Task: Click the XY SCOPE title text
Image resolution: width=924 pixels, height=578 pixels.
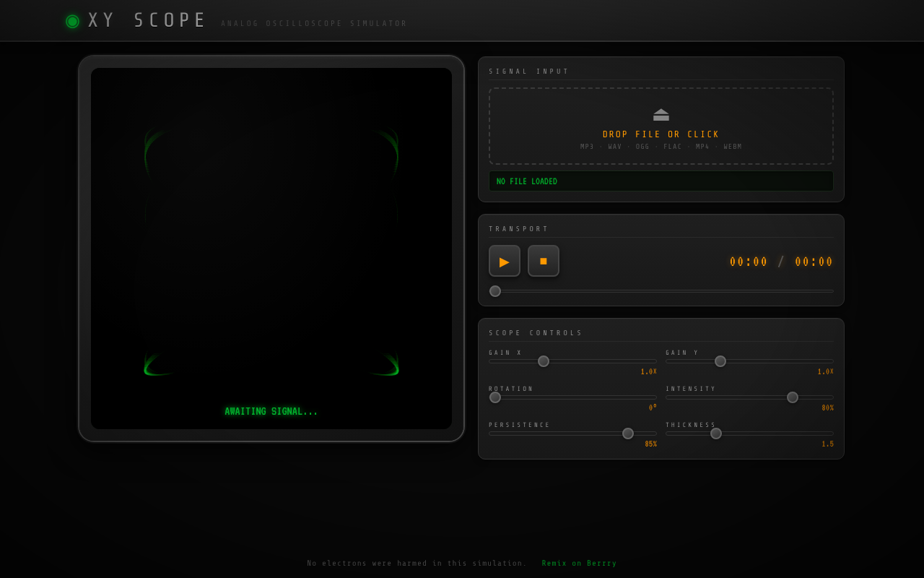Action: 147,20
